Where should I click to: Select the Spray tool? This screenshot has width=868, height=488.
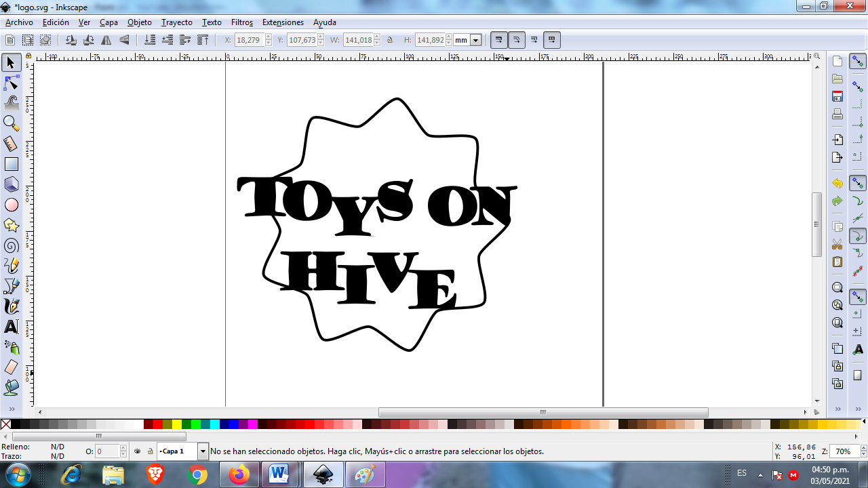pos(11,347)
